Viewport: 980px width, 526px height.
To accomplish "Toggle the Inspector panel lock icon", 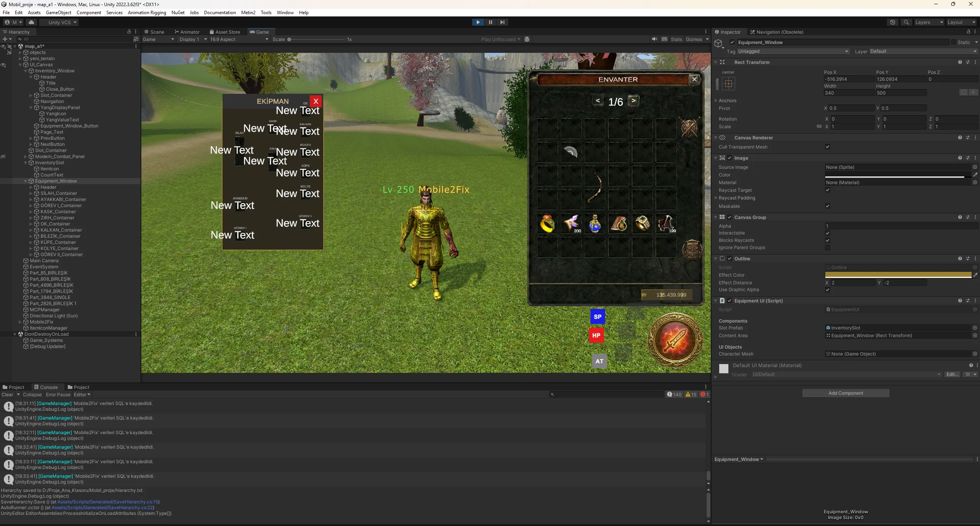I will (969, 32).
